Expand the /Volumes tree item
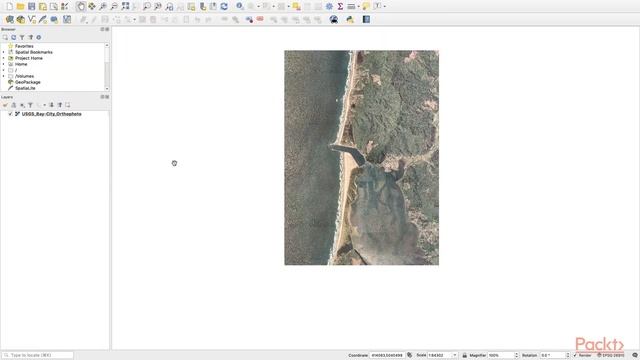Image resolution: width=640 pixels, height=360 pixels. click(x=4, y=76)
